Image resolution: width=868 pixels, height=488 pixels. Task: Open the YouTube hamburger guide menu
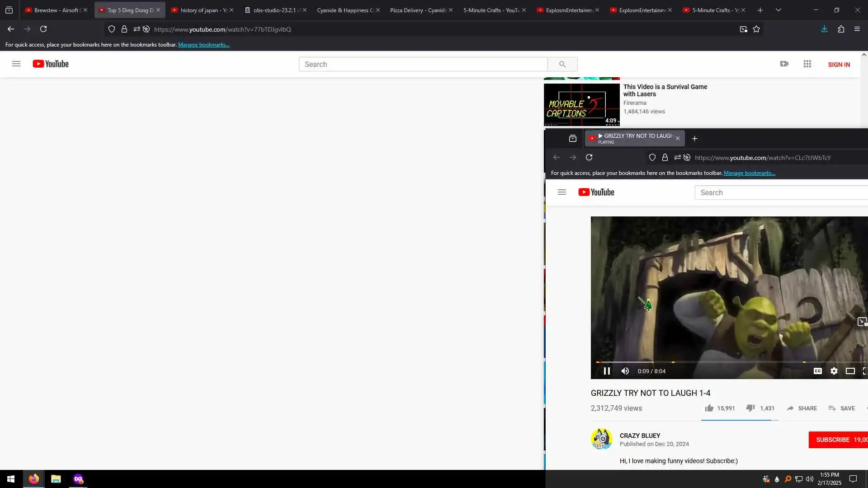click(x=16, y=64)
